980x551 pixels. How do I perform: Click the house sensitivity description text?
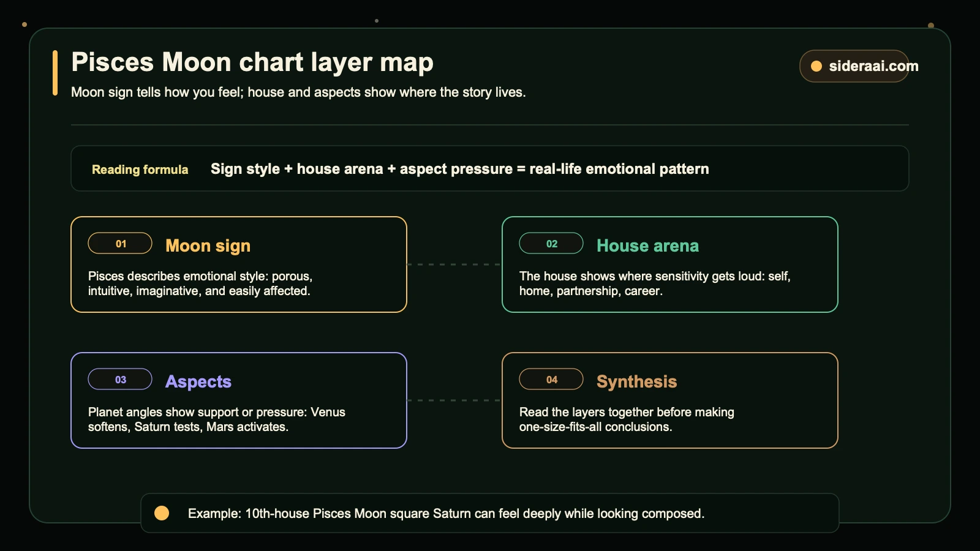click(655, 283)
